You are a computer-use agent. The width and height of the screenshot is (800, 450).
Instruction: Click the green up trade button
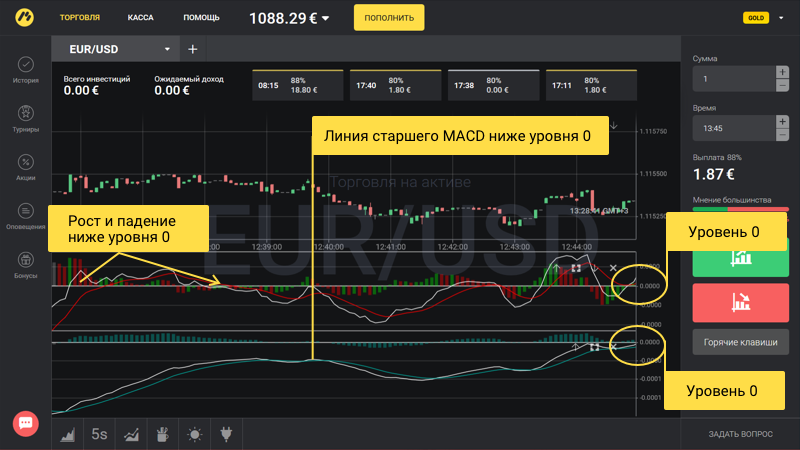[x=740, y=258]
